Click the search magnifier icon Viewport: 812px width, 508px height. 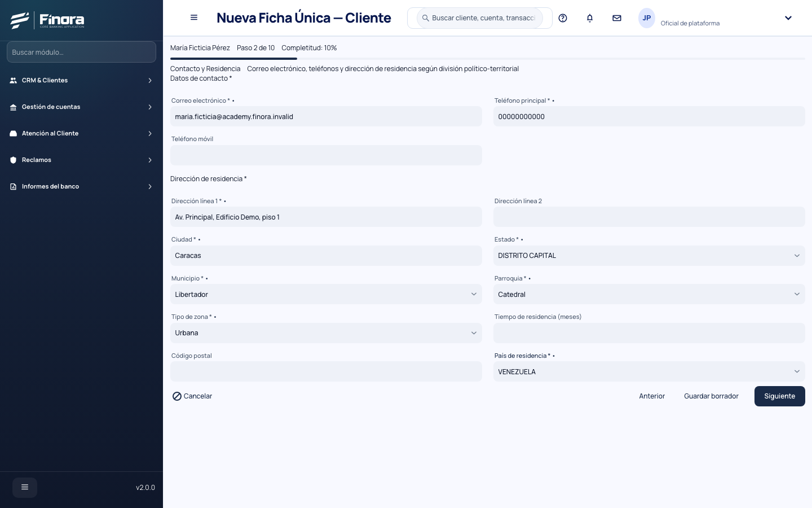[x=426, y=18]
